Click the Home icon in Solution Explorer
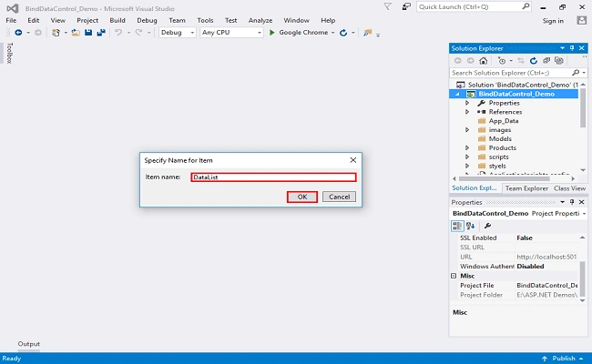The height and width of the screenshot is (364, 592). pyautogui.click(x=484, y=61)
